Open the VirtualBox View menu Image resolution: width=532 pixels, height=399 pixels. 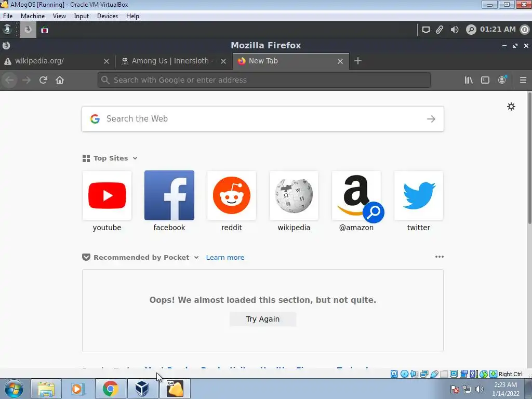coord(59,16)
